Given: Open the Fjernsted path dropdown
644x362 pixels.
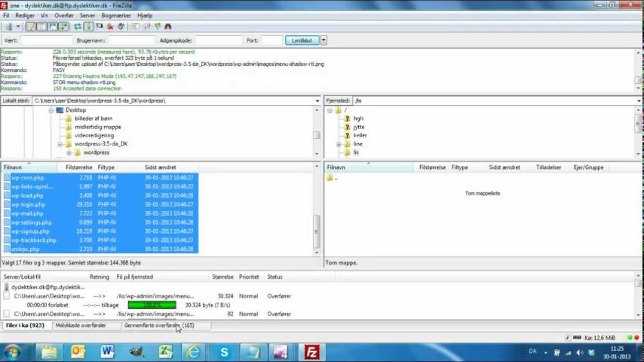Looking at the screenshot, I should [x=639, y=101].
